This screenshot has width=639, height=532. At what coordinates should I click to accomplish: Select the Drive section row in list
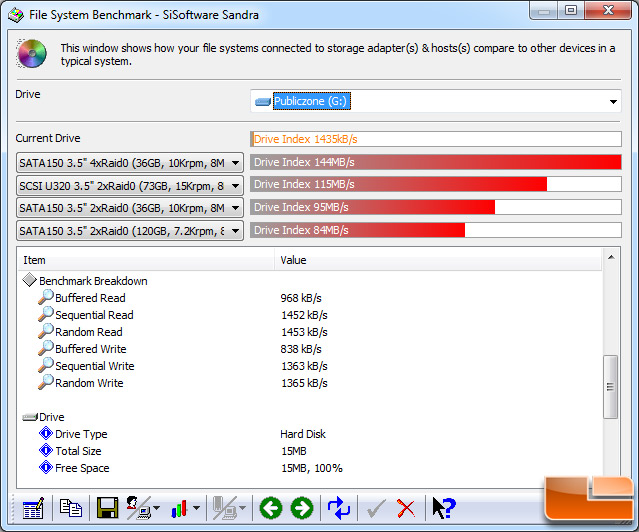pos(310,417)
